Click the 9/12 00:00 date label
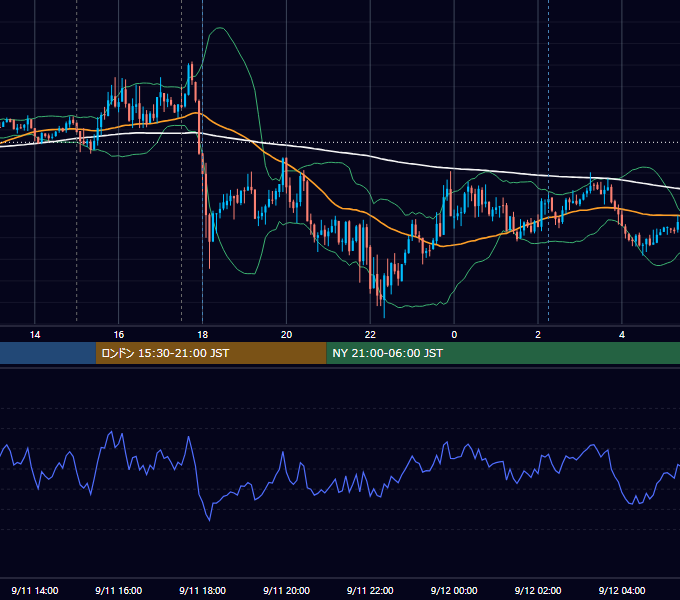The height and width of the screenshot is (600, 680). 454,590
